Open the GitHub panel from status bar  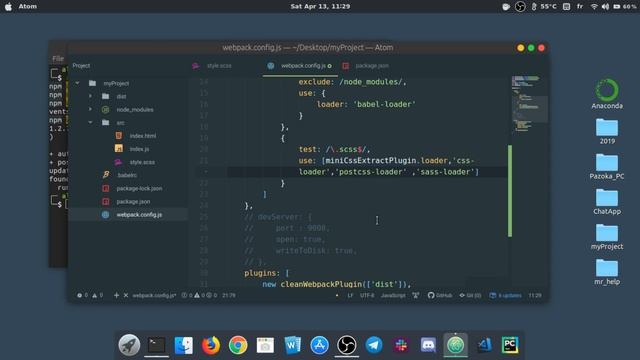tap(440, 296)
